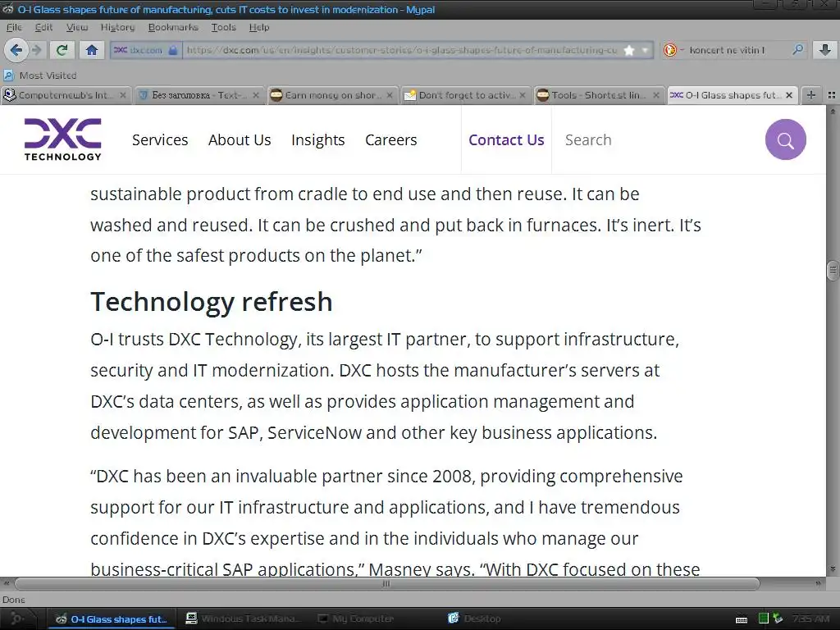The image size is (840, 630).
Task: Click the green tray monitor icon
Action: pyautogui.click(x=764, y=619)
